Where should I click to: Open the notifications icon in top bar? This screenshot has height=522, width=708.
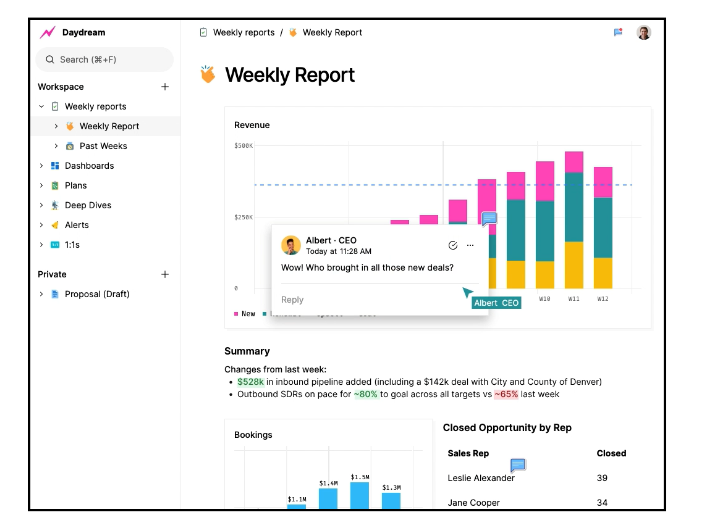point(618,32)
